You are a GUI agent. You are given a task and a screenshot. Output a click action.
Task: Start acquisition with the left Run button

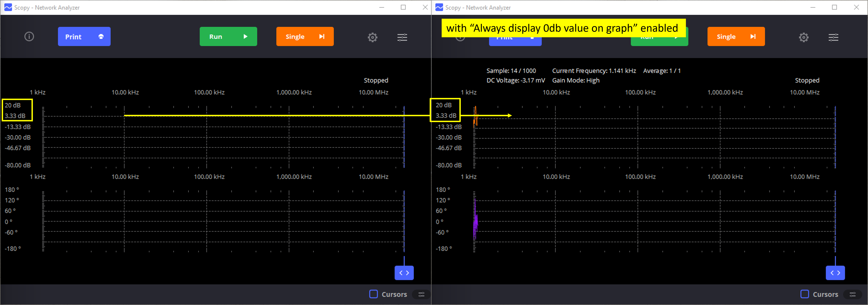point(228,36)
